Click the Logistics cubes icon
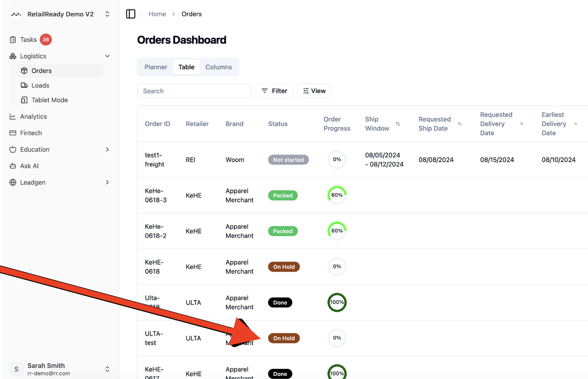This screenshot has height=379, width=588. (x=13, y=56)
